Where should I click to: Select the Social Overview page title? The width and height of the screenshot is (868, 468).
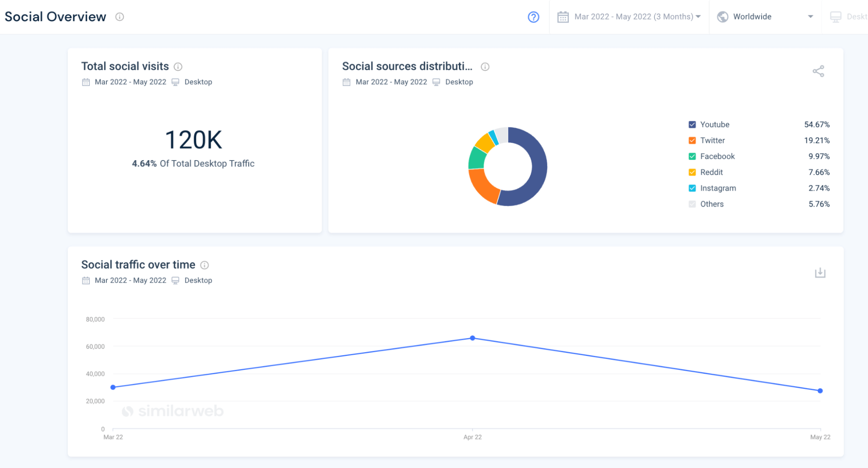tap(55, 16)
